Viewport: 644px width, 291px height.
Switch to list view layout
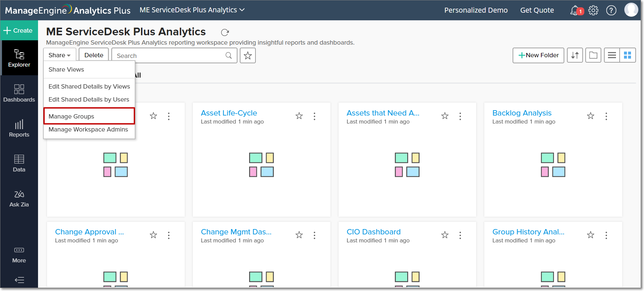[612, 55]
